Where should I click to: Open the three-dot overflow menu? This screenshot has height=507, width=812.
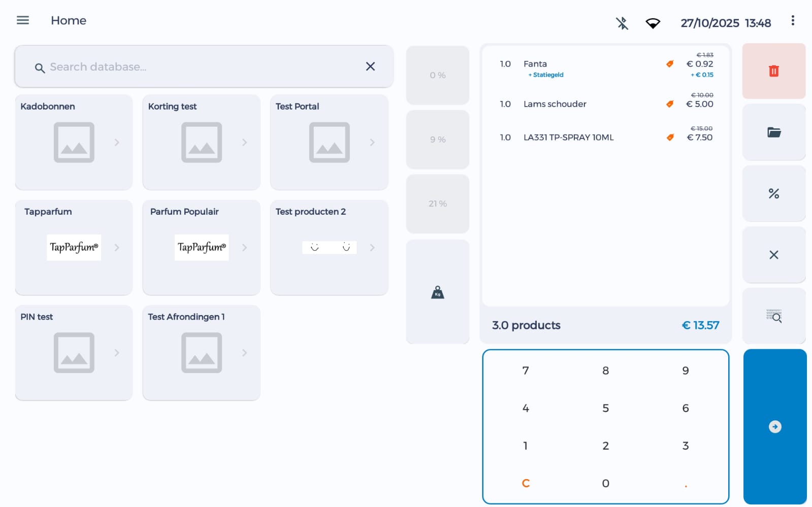tap(792, 20)
